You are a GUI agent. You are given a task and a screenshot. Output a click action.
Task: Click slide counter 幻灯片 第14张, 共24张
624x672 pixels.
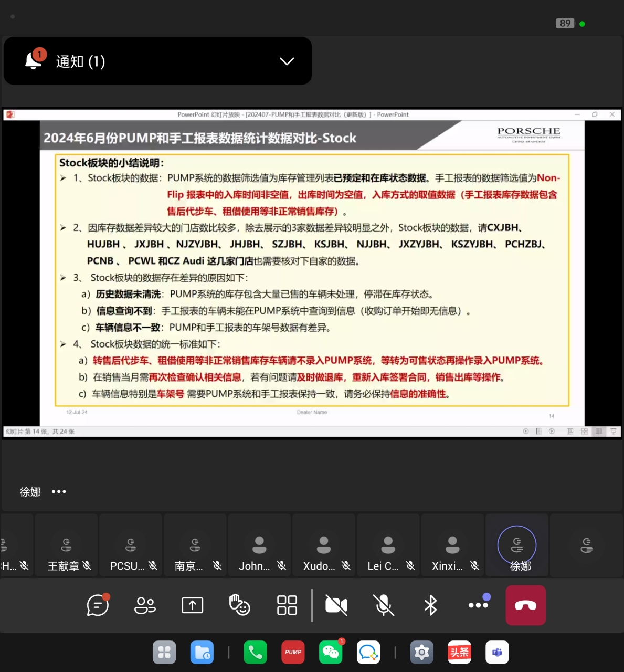point(40,432)
